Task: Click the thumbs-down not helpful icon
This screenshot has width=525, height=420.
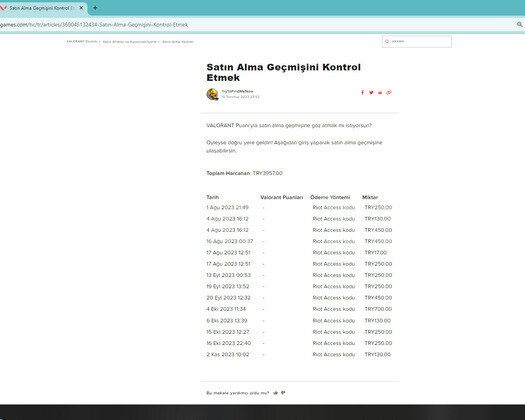Action: tap(283, 393)
